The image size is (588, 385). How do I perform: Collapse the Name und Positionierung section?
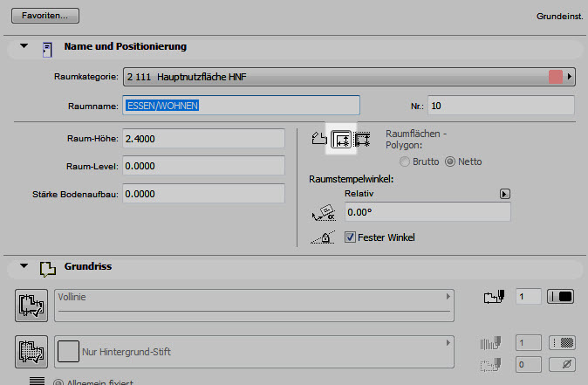(x=24, y=46)
